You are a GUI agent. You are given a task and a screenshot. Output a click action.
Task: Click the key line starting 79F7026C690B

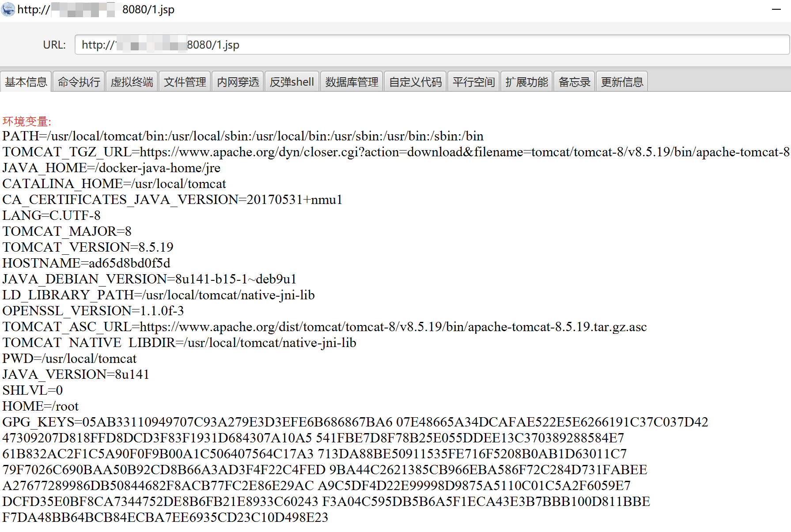[x=325, y=470]
